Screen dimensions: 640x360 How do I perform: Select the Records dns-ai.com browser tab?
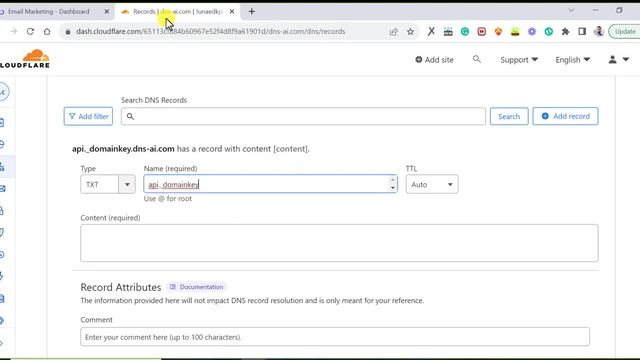tap(178, 12)
